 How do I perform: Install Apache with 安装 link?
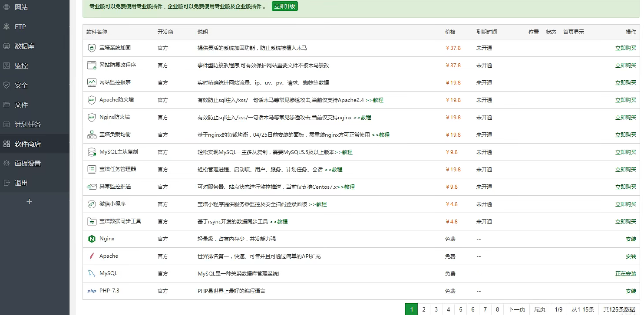pos(631,256)
